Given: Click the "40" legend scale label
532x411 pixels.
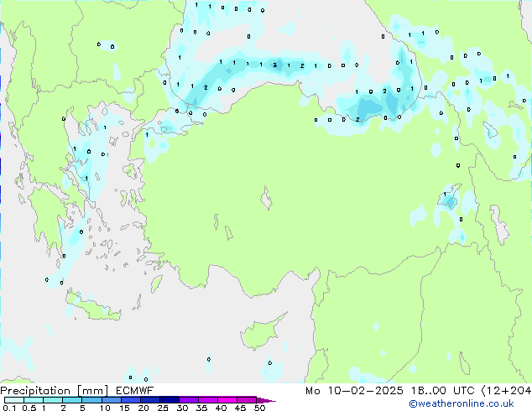Looking at the screenshot, I should [221, 408].
